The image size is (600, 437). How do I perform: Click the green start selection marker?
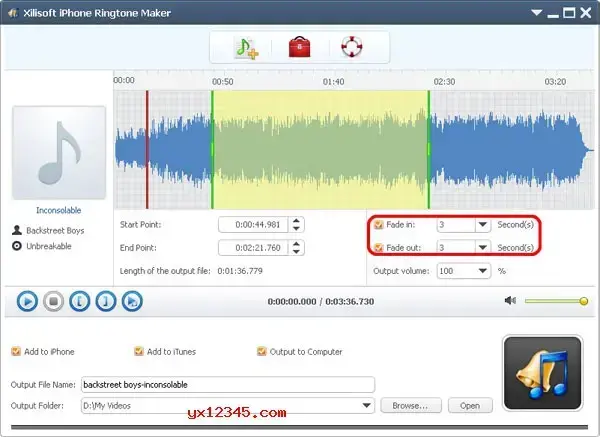(x=212, y=150)
